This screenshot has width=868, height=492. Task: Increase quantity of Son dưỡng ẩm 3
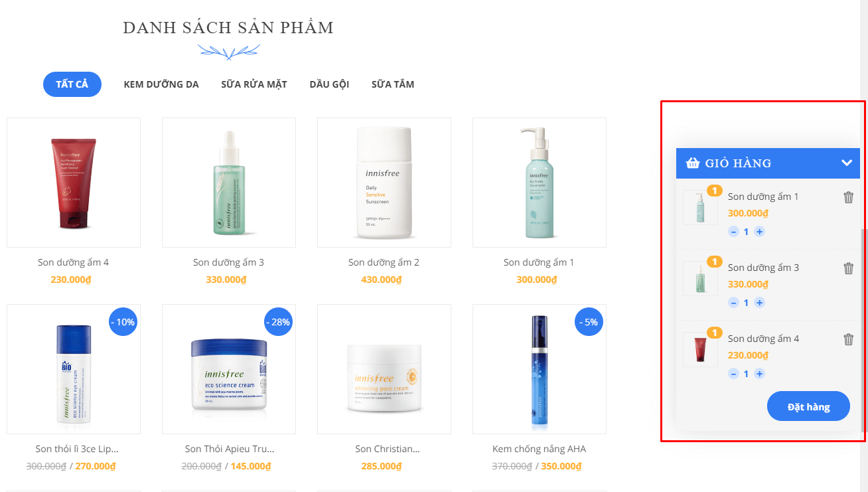(759, 303)
